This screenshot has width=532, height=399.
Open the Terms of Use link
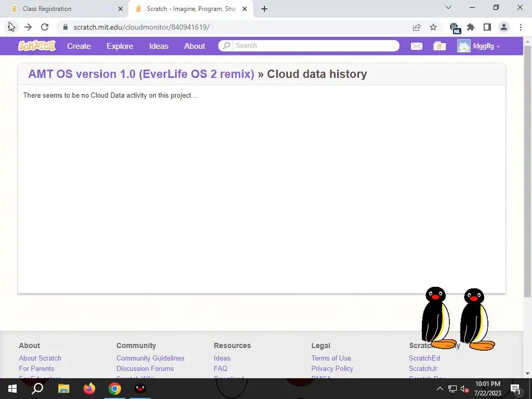click(331, 358)
